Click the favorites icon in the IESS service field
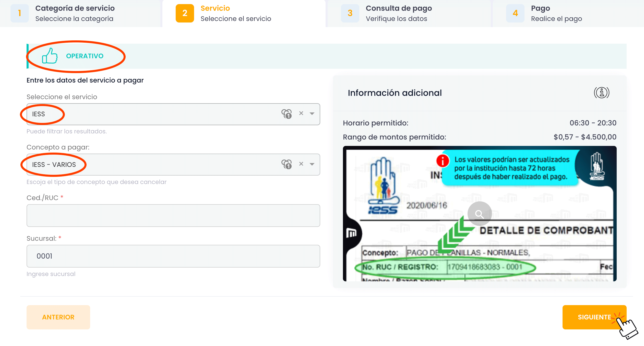 [287, 114]
